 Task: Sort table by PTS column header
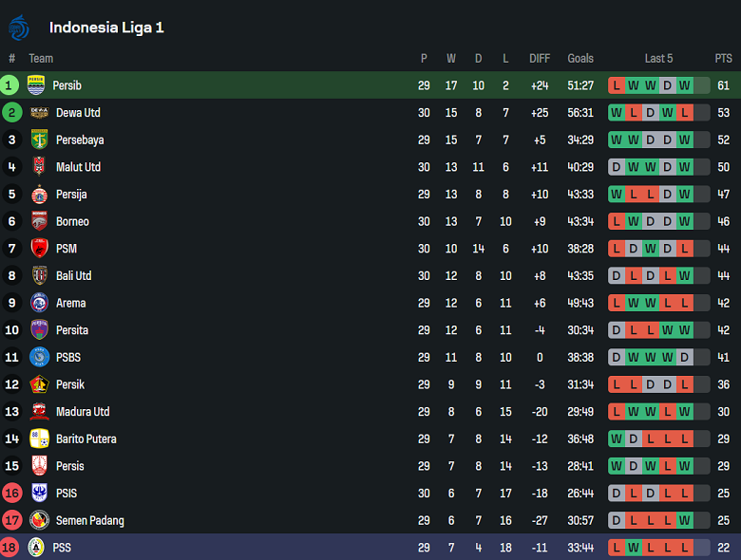723,59
